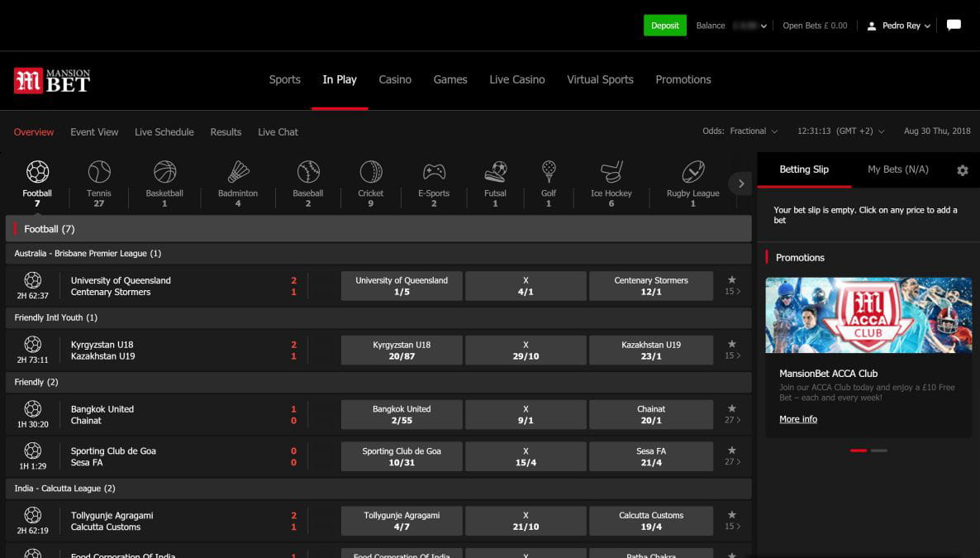980x558 pixels.
Task: Bet on draw X at 29/10
Action: (x=526, y=351)
